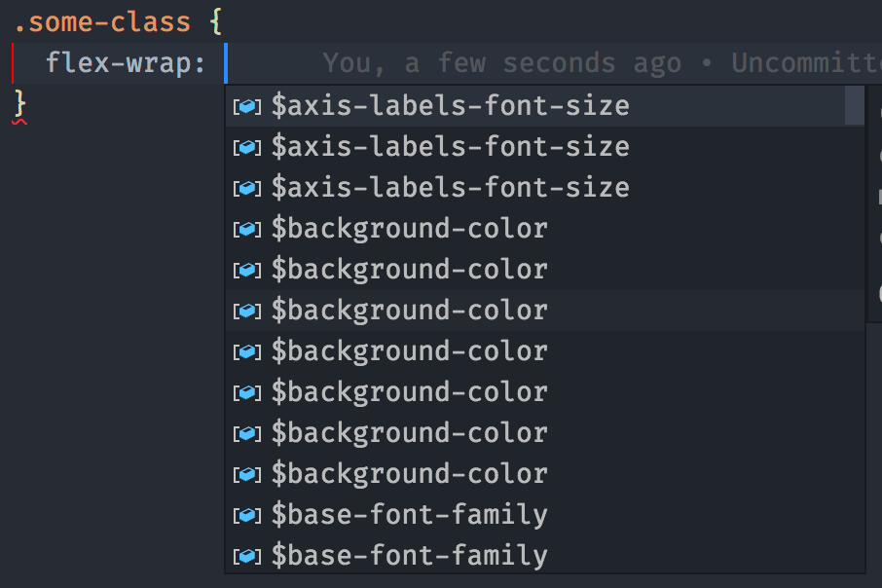The width and height of the screenshot is (882, 588).
Task: Click the variable icon on bottom $base-font-family suggestion
Action: pyautogui.click(x=247, y=555)
